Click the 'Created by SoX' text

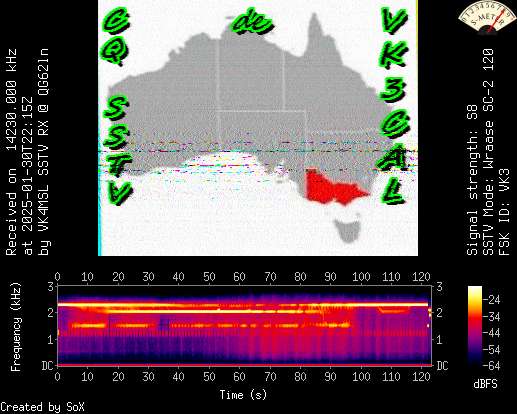42,407
